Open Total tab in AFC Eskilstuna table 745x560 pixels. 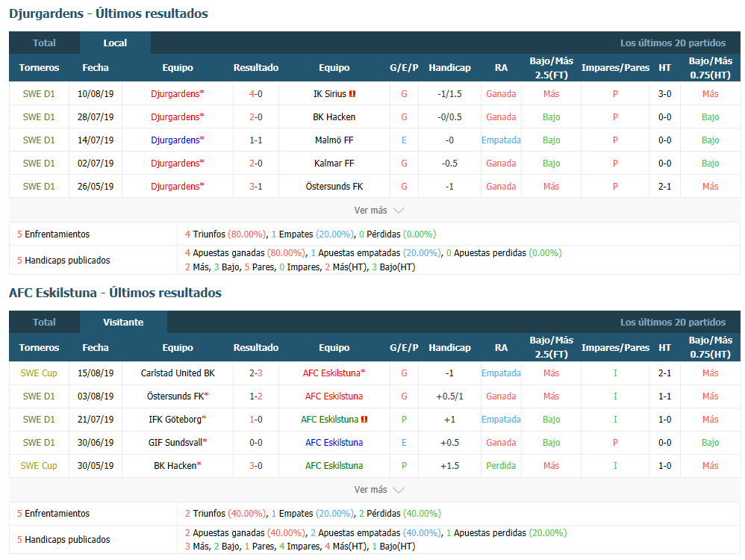point(44,323)
